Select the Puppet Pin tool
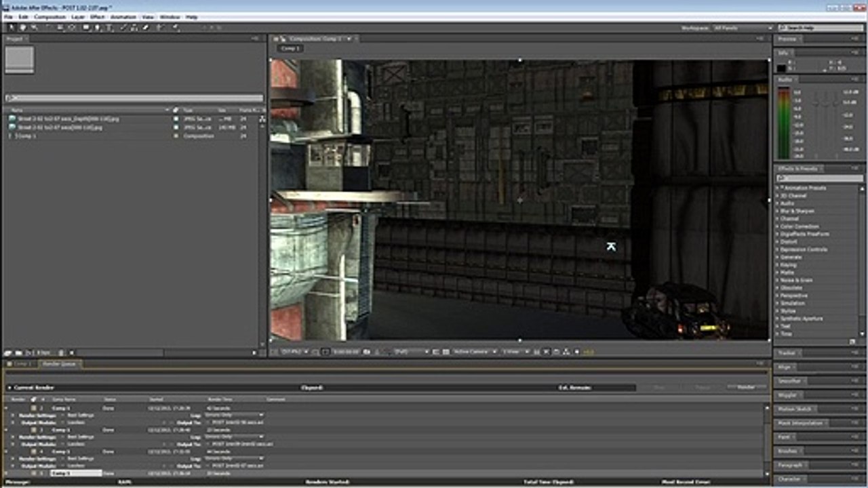Viewport: 868px width, 488px height. coord(176,28)
